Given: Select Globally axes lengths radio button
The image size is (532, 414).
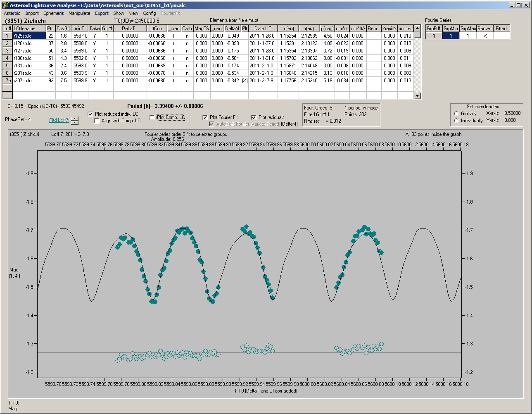Looking at the screenshot, I should click(456, 114).
